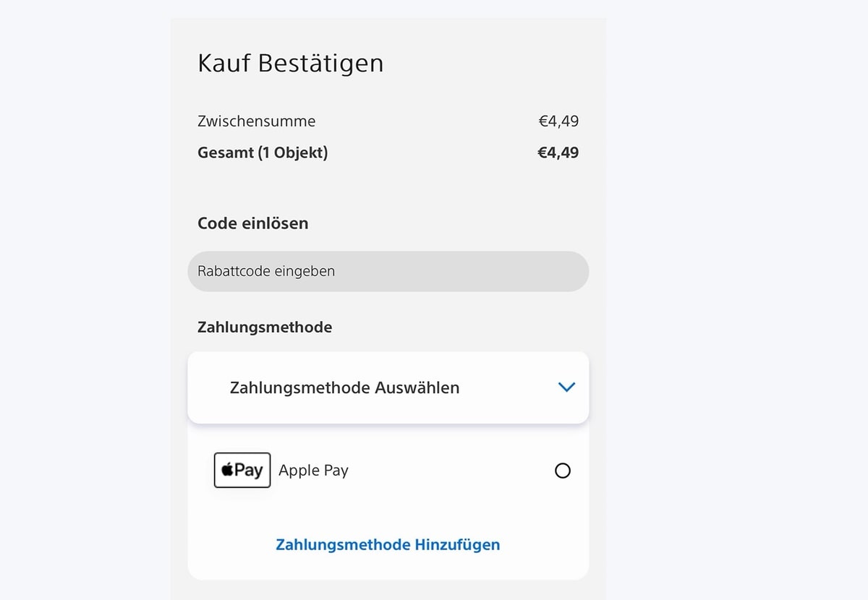Click the Apple Pay text label
Screen dimensions: 868x600
click(x=313, y=471)
